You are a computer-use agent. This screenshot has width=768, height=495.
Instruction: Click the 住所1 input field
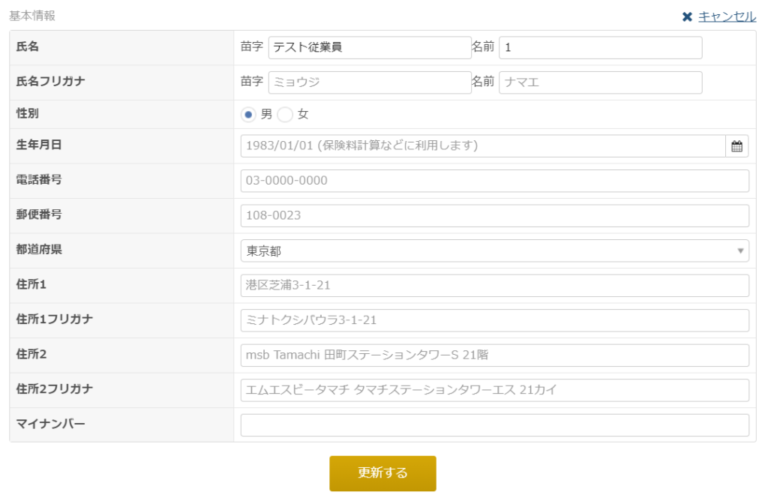tap(494, 286)
